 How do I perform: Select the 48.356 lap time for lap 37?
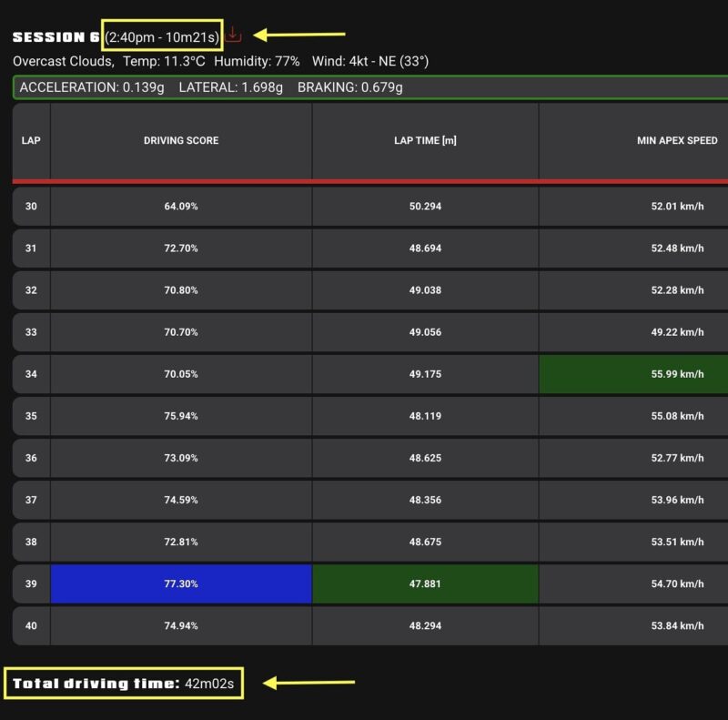click(x=425, y=500)
